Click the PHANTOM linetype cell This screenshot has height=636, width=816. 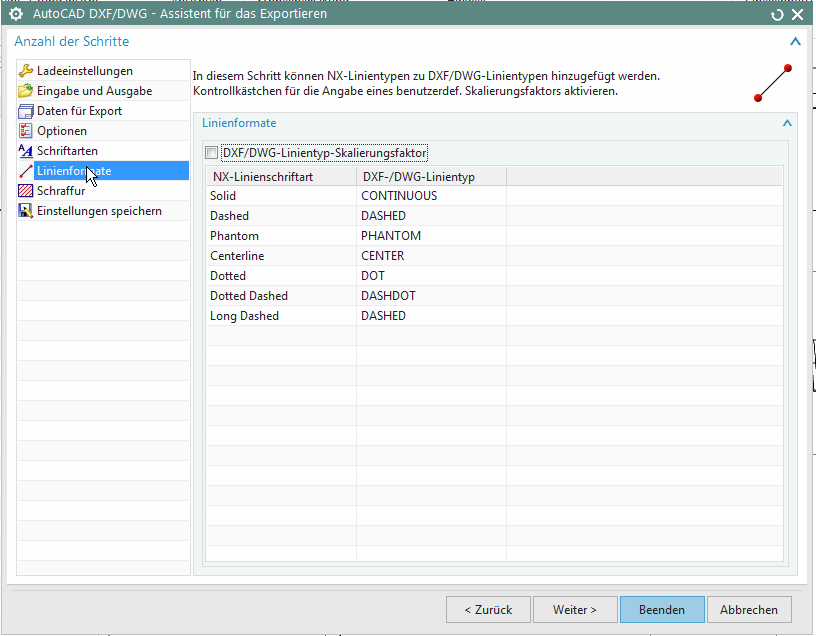431,236
